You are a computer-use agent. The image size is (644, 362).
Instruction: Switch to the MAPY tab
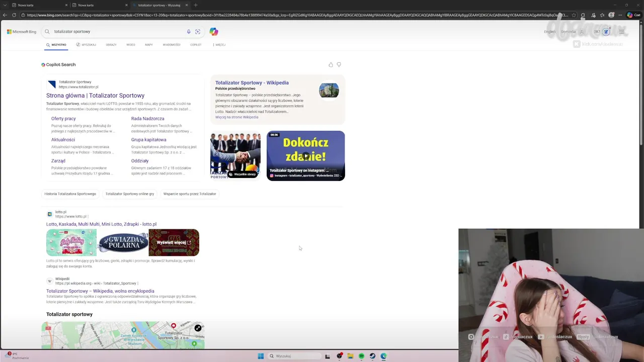tap(149, 45)
